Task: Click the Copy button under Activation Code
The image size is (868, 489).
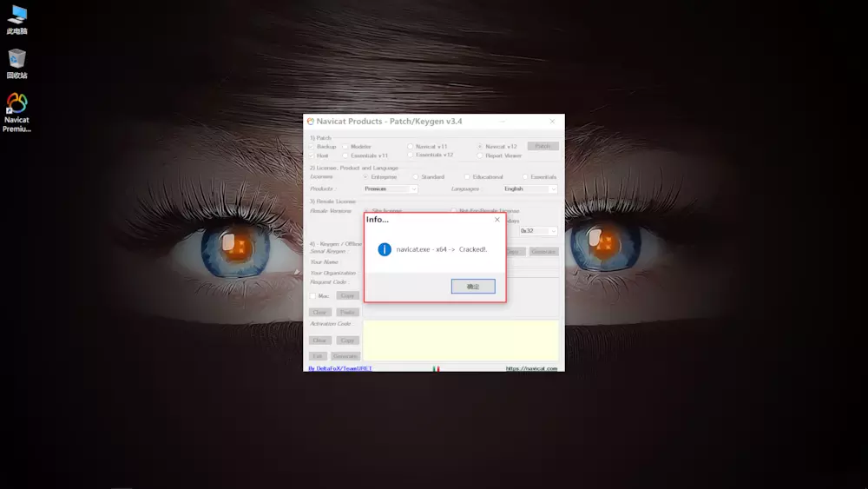Action: point(348,340)
